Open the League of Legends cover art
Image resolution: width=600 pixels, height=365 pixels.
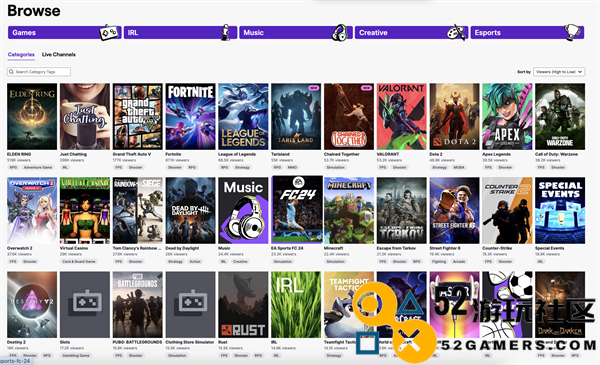[x=243, y=116]
